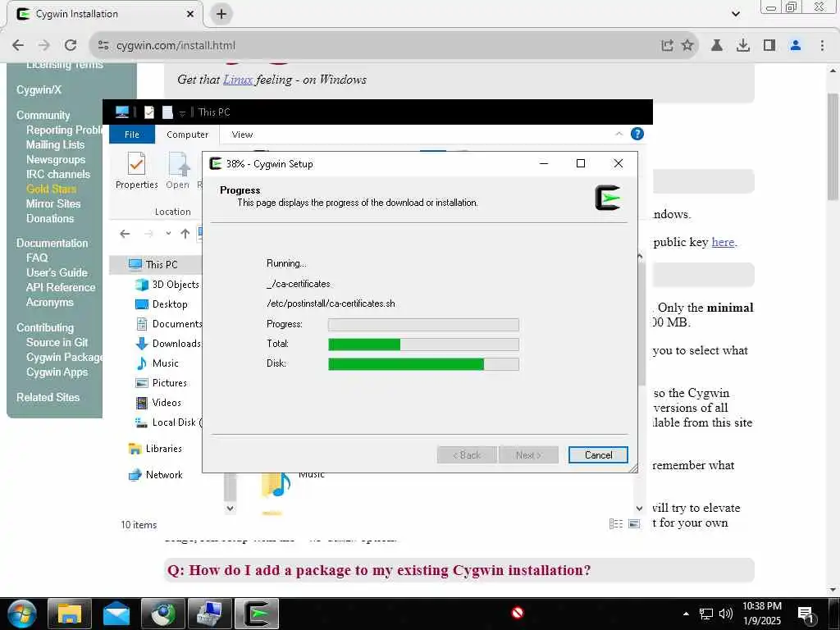The width and height of the screenshot is (840, 630).
Task: Switch Explorer to details view icon
Action: (616, 524)
